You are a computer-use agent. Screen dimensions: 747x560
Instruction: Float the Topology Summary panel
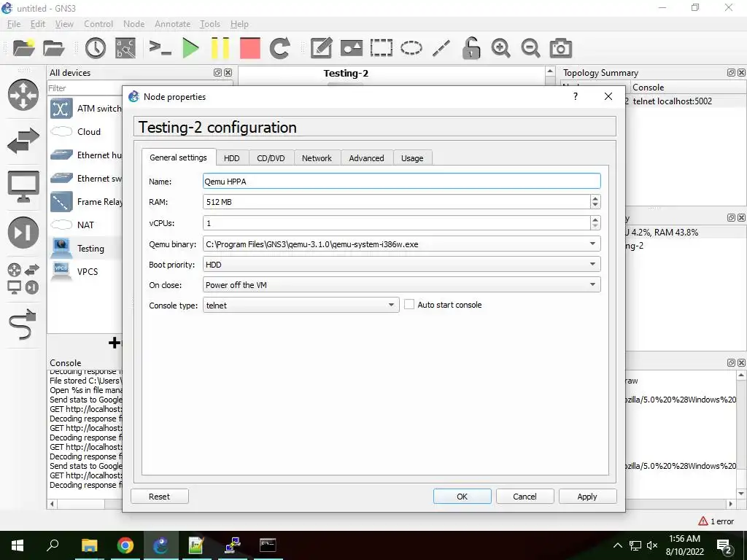tap(731, 72)
